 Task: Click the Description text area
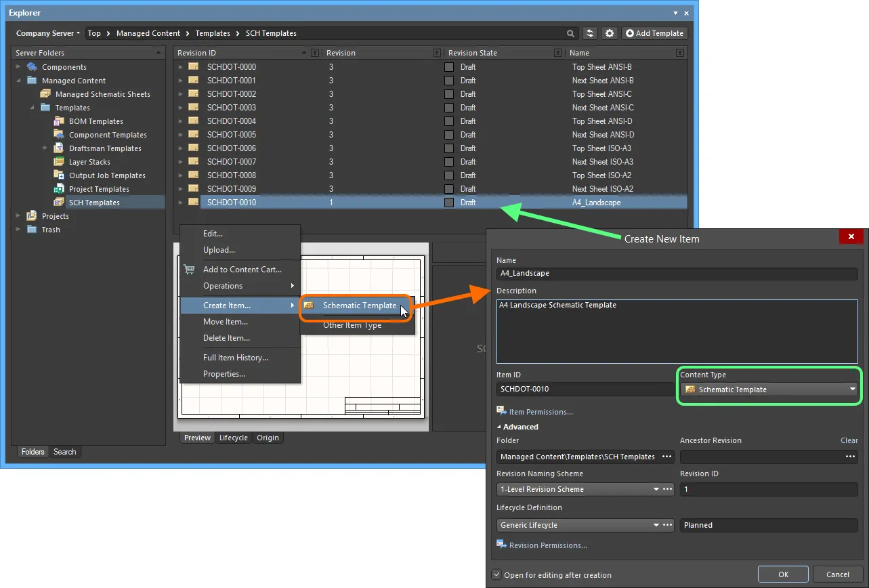pyautogui.click(x=677, y=332)
